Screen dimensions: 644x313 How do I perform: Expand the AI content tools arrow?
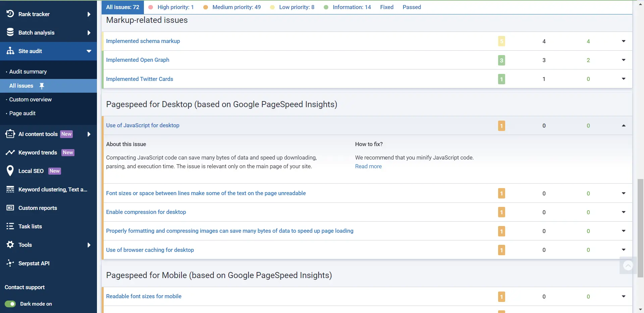coord(89,134)
